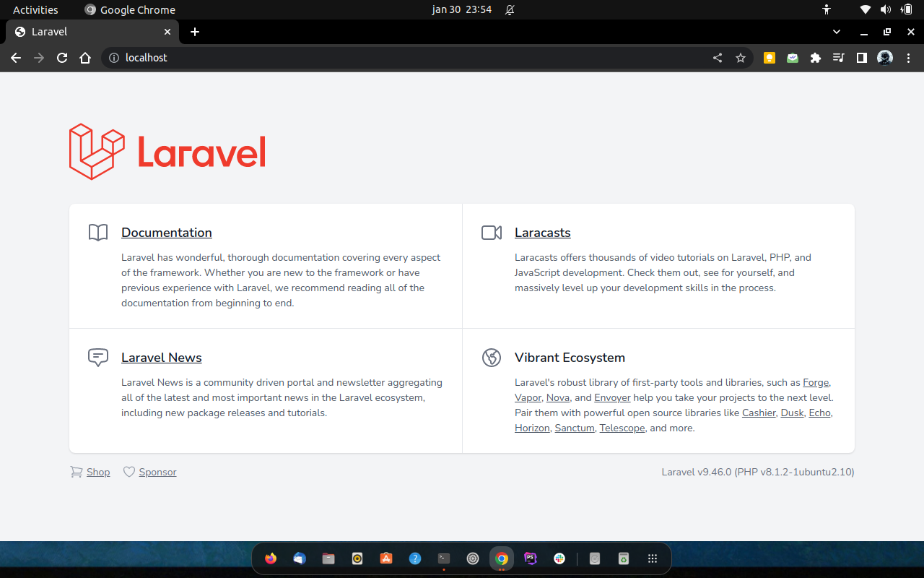
Task: Open the disk drive icon in the dock
Action: (x=595, y=558)
